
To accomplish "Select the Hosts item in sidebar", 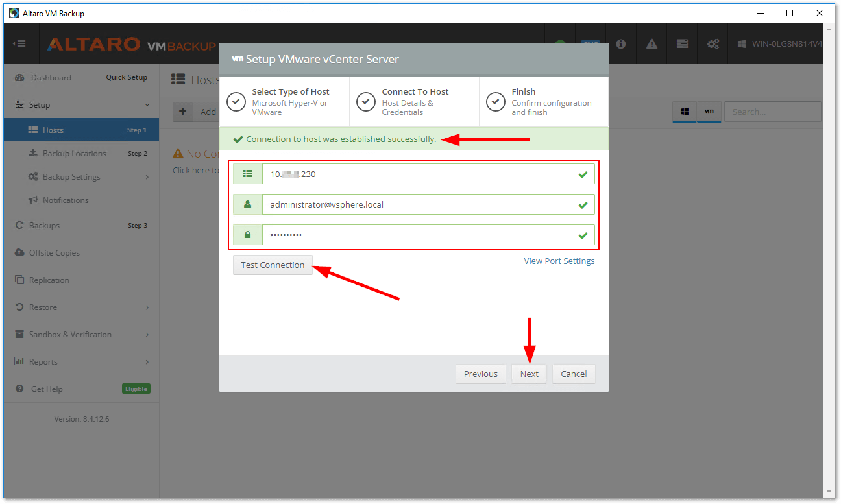I will coord(81,130).
